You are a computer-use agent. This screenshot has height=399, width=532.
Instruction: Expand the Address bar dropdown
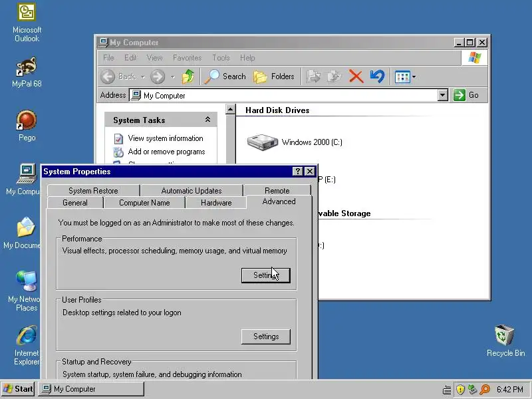click(442, 95)
